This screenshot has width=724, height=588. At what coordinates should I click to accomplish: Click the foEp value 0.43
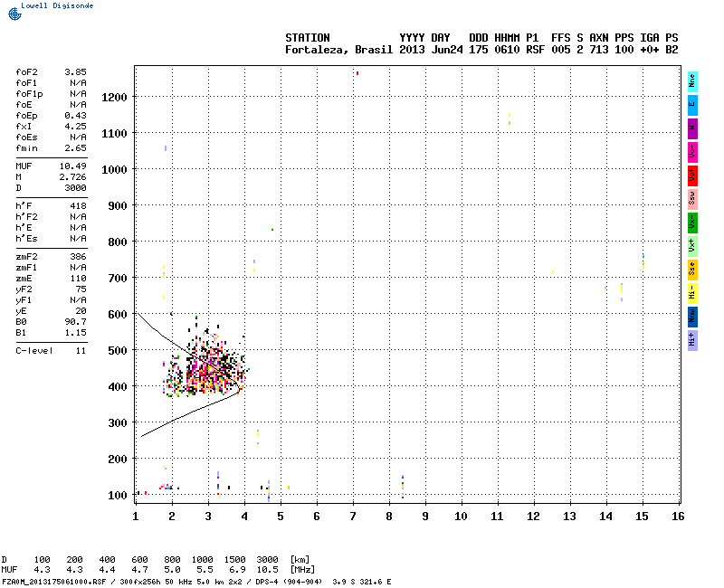pyautogui.click(x=75, y=116)
